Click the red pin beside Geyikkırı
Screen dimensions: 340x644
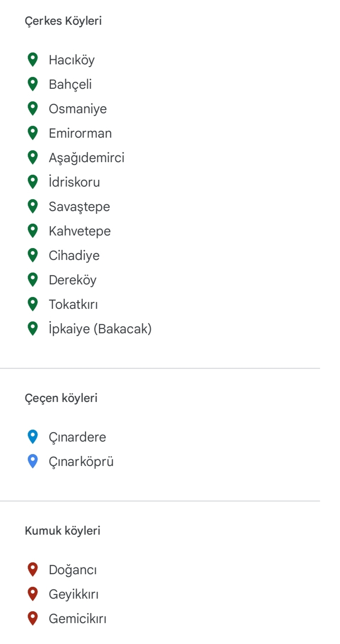[33, 594]
